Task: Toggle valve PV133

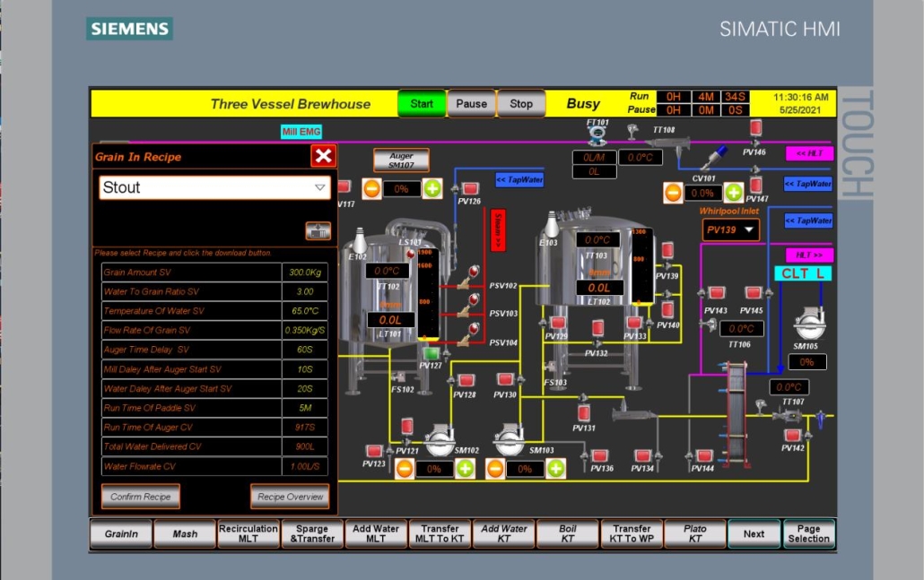Action: pos(634,323)
